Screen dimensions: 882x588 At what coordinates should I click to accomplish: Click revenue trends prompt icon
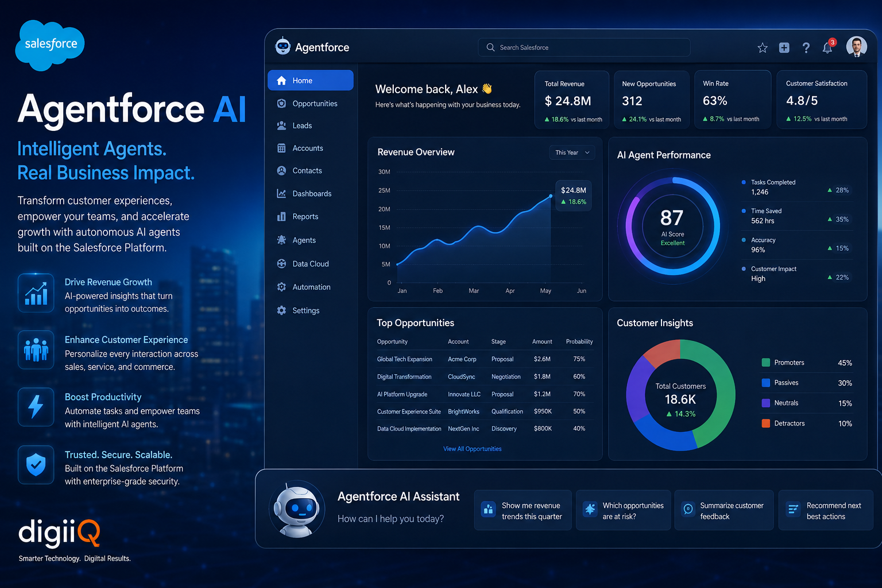tap(488, 509)
